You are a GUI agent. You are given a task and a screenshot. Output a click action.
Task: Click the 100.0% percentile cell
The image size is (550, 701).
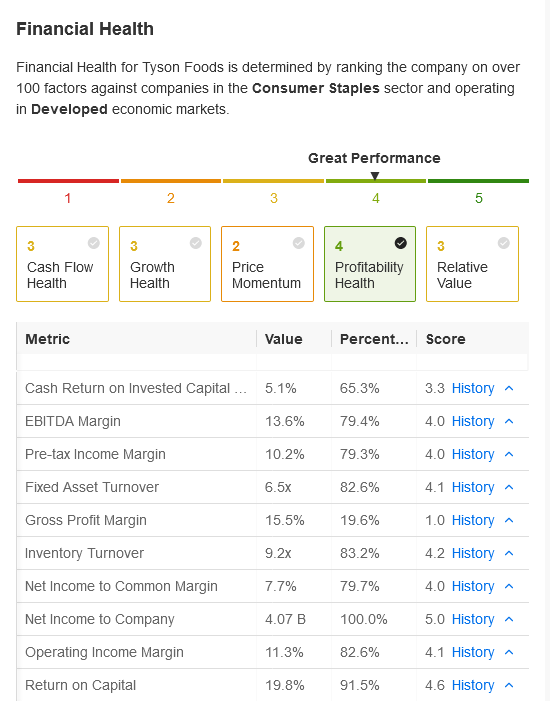(x=364, y=619)
